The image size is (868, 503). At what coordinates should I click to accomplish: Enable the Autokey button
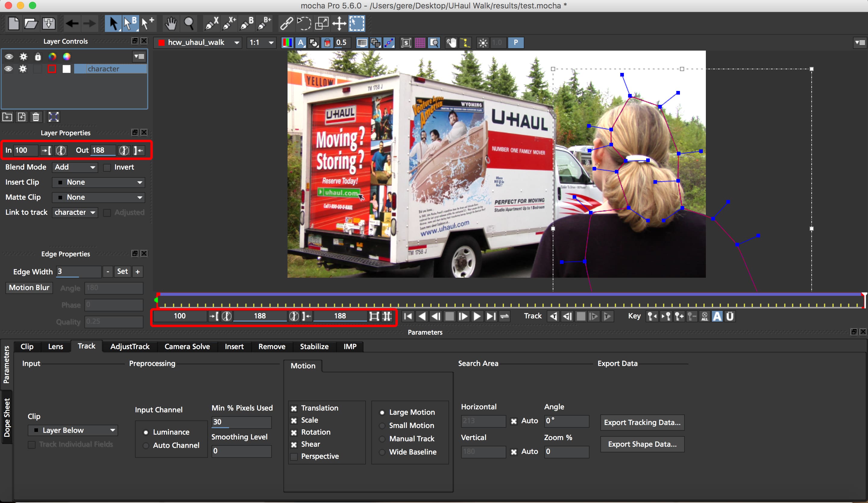pyautogui.click(x=717, y=316)
